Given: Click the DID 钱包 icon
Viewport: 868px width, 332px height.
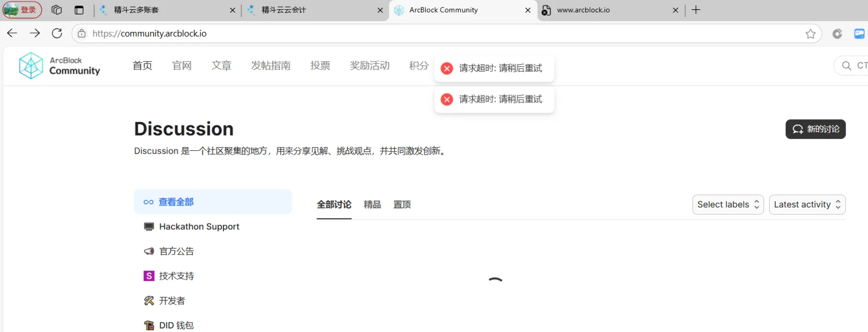Looking at the screenshot, I should 149,325.
